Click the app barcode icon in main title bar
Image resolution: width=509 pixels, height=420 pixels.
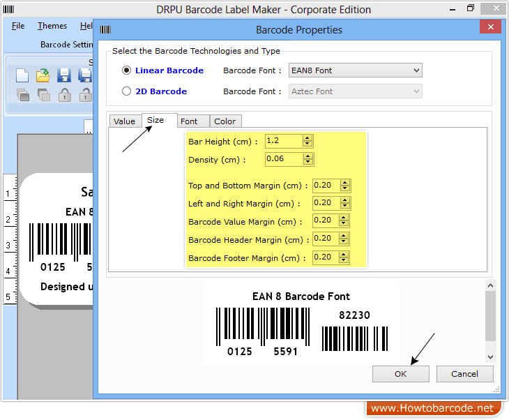click(8, 10)
